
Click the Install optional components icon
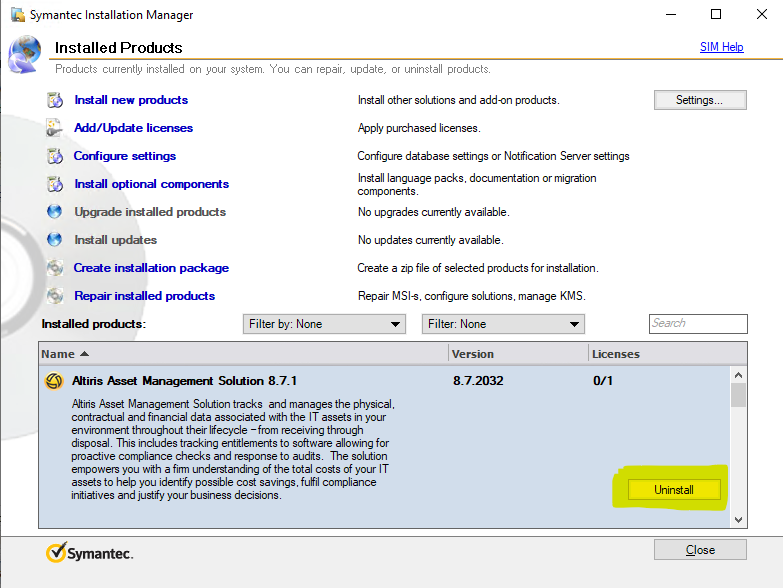[x=54, y=184]
